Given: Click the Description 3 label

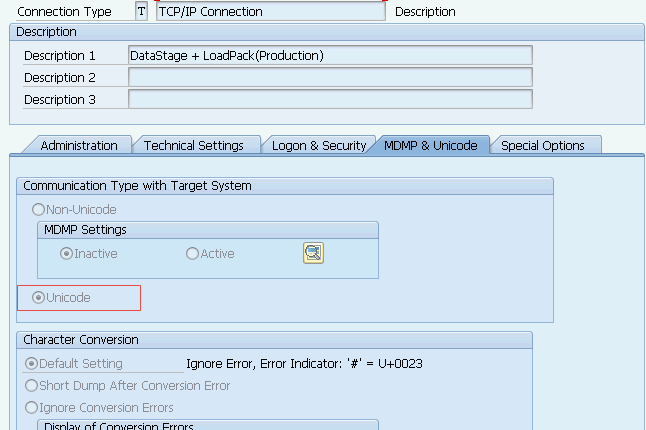Looking at the screenshot, I should tap(60, 100).
